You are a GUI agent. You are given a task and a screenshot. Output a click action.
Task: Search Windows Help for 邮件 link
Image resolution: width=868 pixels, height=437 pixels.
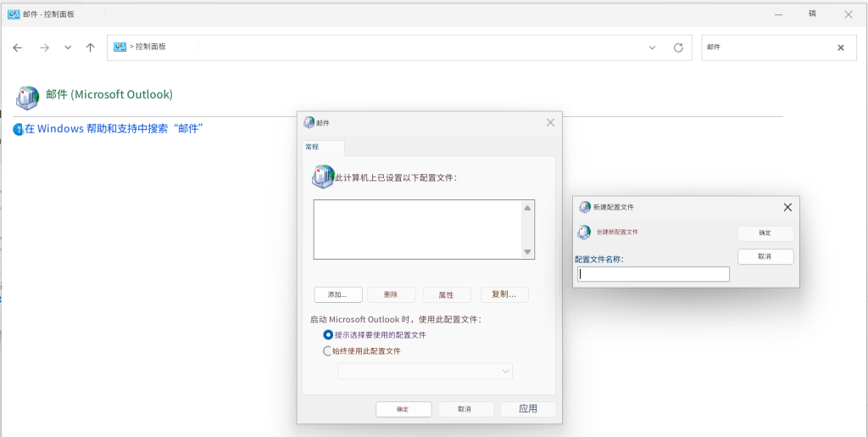tap(114, 129)
